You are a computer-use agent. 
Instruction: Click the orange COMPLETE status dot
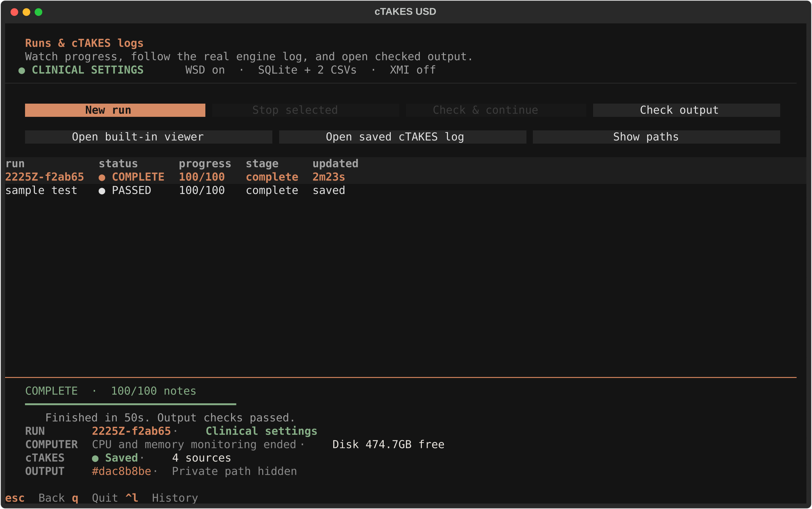[102, 178]
